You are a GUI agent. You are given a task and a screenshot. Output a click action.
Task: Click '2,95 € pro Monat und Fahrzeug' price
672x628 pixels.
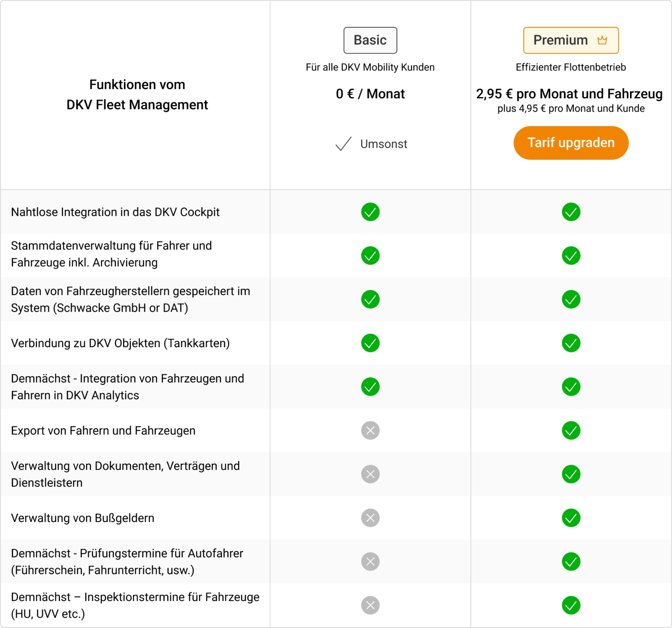pyautogui.click(x=569, y=94)
